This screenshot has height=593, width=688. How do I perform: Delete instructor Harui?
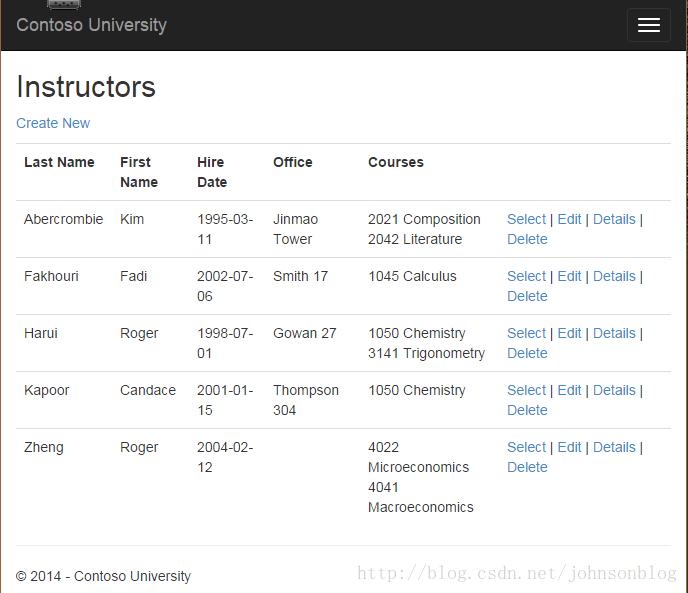pyautogui.click(x=527, y=353)
